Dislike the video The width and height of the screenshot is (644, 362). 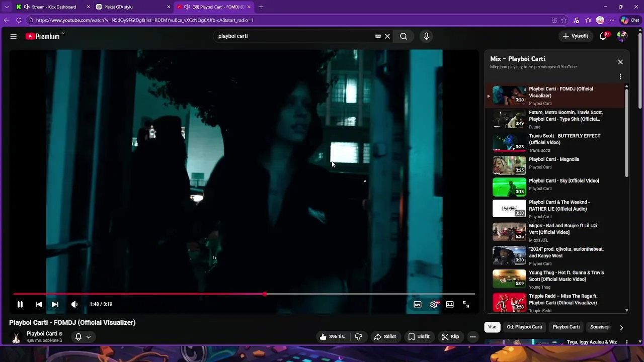click(x=358, y=337)
